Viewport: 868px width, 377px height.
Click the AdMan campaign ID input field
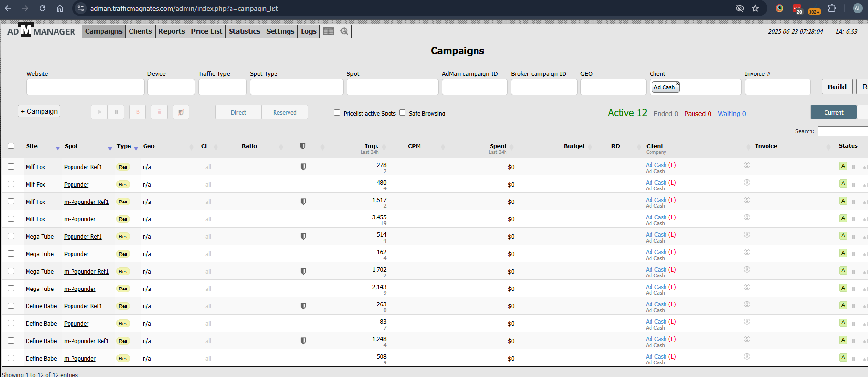click(475, 87)
